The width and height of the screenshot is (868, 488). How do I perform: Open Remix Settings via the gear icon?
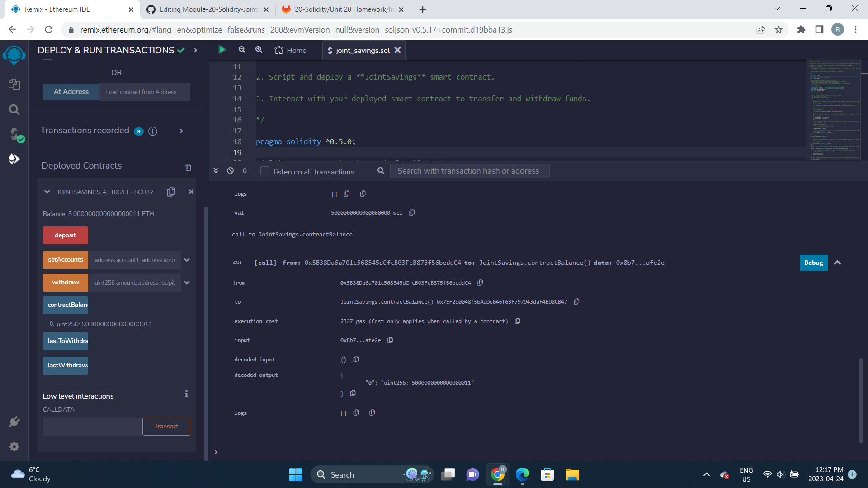[x=14, y=446]
